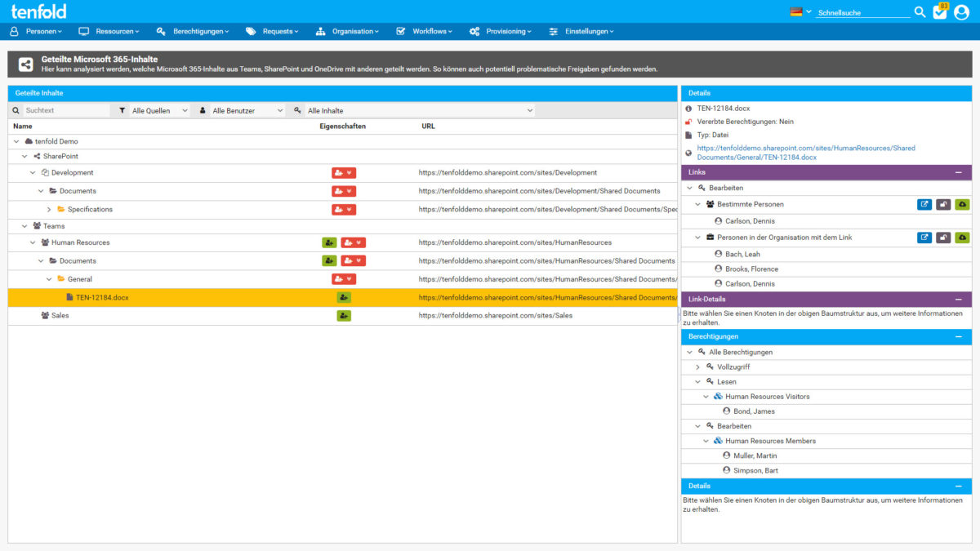
Task: Collapse the Link-Details panel with its minus button
Action: [x=958, y=300]
